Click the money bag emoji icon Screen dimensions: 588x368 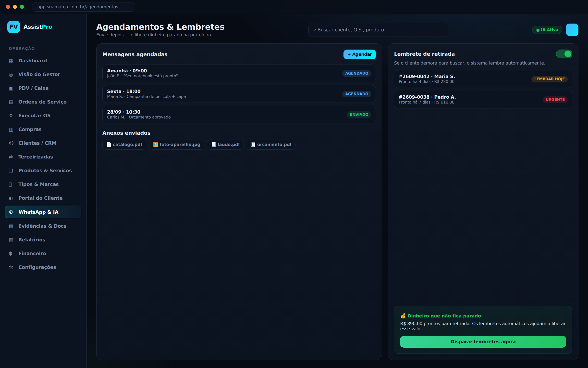(403, 316)
